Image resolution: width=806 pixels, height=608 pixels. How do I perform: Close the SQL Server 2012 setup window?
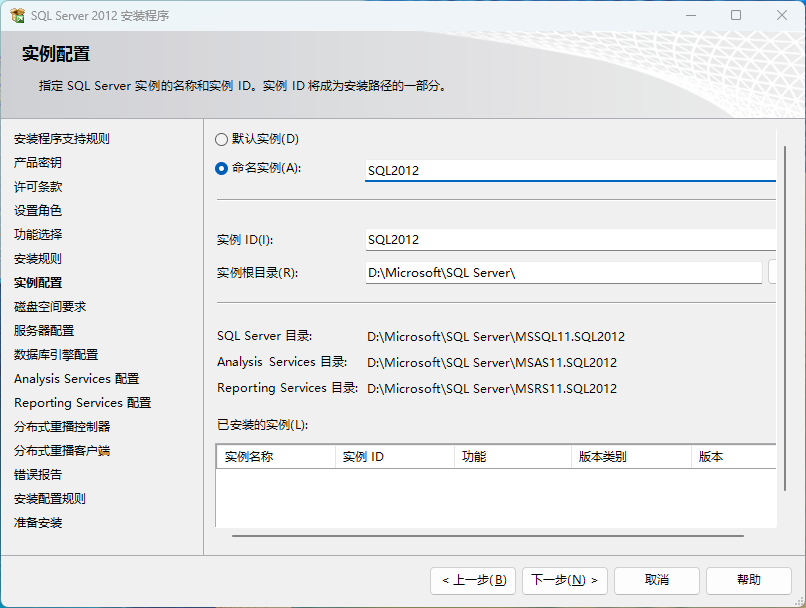[782, 15]
